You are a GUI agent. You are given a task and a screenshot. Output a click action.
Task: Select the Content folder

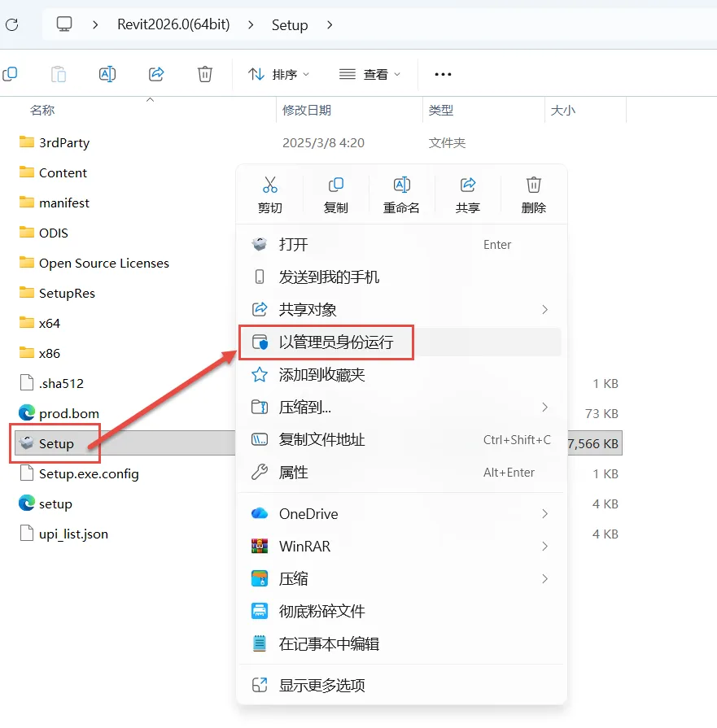tap(63, 172)
